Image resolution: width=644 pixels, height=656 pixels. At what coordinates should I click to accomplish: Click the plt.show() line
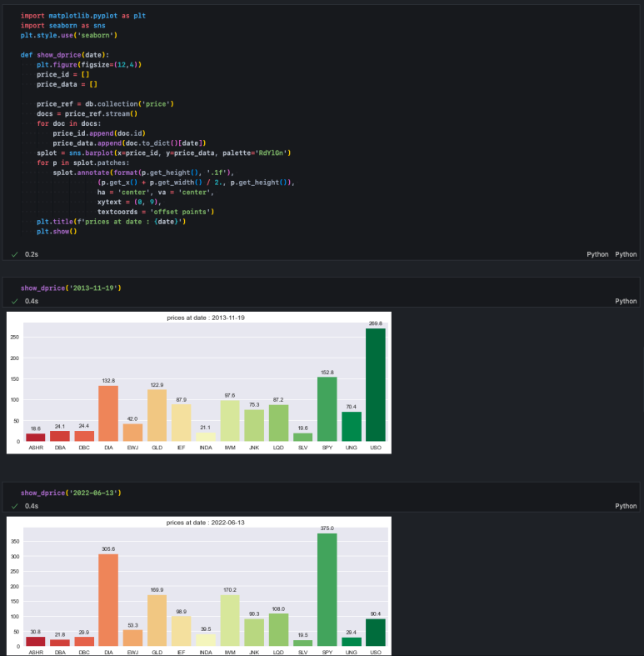pyautogui.click(x=57, y=232)
